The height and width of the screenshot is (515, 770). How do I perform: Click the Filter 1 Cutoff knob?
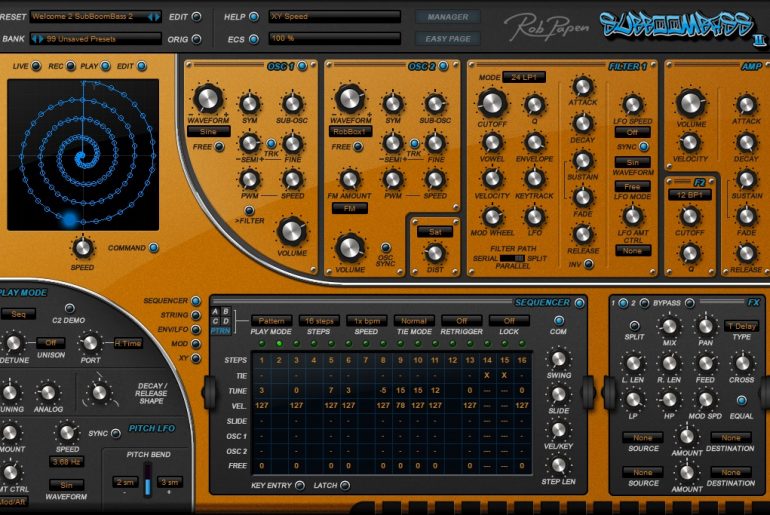tap(491, 101)
